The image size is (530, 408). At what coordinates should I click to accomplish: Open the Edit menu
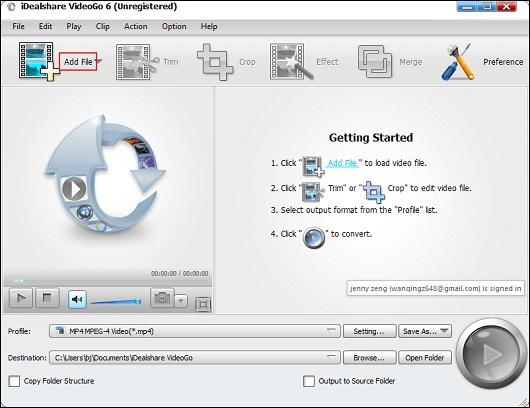point(45,26)
